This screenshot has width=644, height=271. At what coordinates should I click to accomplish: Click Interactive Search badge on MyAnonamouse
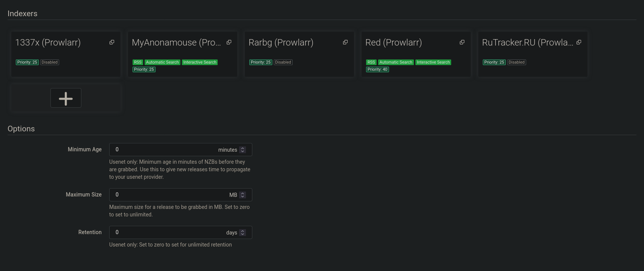click(200, 62)
